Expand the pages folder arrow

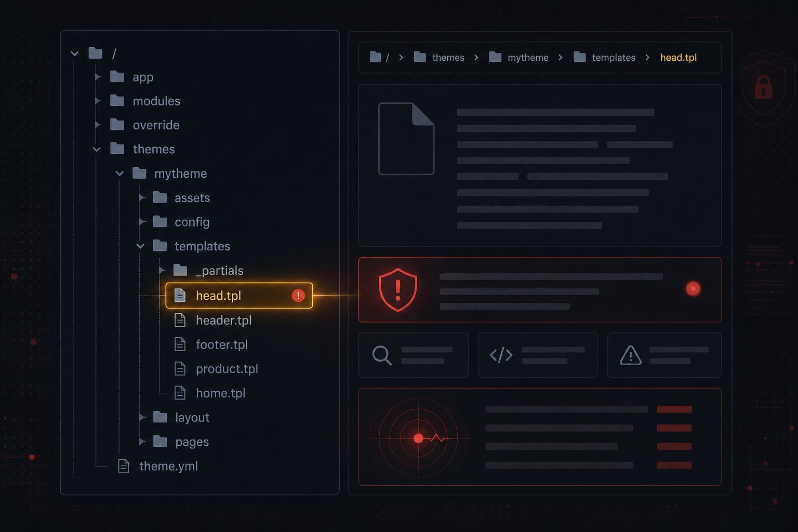click(142, 442)
